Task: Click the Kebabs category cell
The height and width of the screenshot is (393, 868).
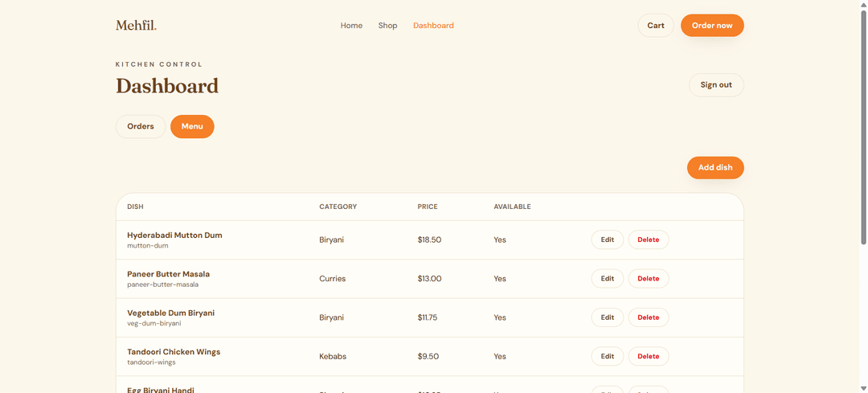Action: (x=333, y=356)
